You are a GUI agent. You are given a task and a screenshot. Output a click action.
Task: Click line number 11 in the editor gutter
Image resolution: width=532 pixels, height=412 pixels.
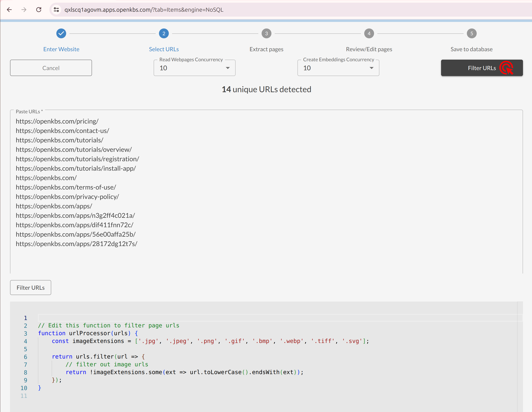[24, 396]
